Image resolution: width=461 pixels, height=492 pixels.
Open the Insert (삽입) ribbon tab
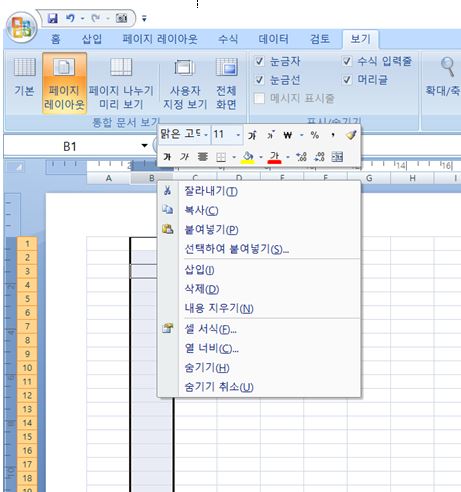tap(92, 39)
